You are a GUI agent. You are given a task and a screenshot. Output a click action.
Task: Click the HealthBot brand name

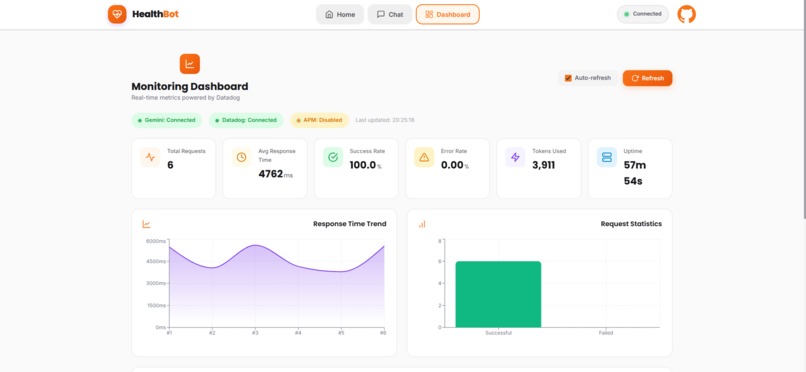155,14
